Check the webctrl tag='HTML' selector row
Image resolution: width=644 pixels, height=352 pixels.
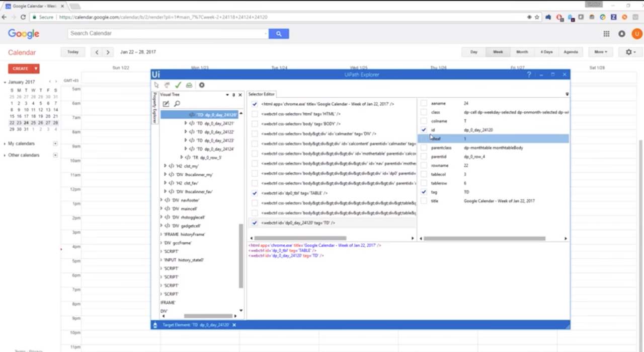pos(255,114)
